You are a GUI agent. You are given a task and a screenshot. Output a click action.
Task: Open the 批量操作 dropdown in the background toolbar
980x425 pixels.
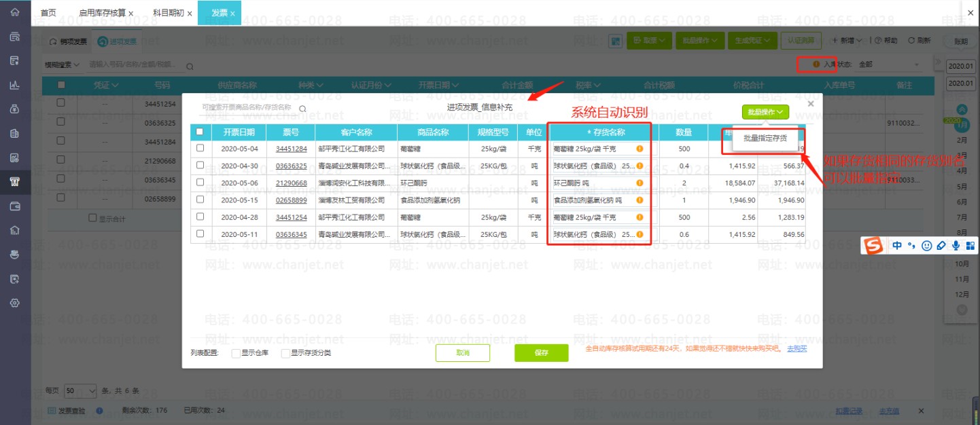pos(699,41)
